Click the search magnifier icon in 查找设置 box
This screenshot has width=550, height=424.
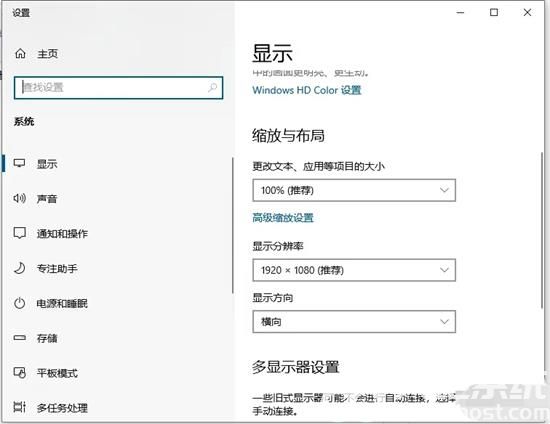click(212, 87)
